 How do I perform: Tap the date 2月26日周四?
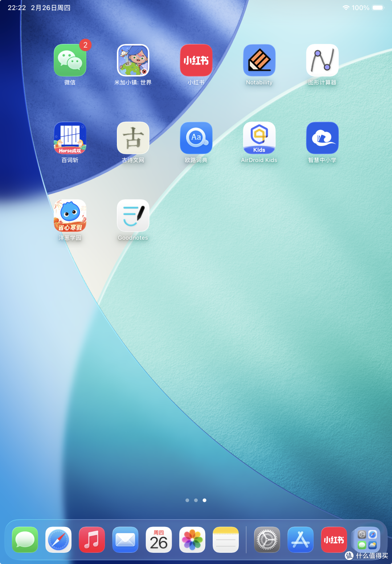coord(51,8)
